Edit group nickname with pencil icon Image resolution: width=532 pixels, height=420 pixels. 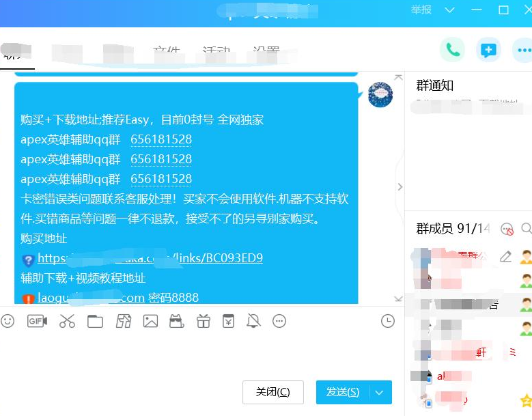click(x=505, y=257)
